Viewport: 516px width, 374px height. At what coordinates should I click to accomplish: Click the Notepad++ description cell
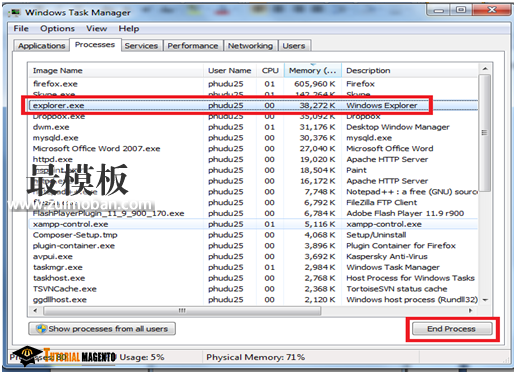[411, 192]
